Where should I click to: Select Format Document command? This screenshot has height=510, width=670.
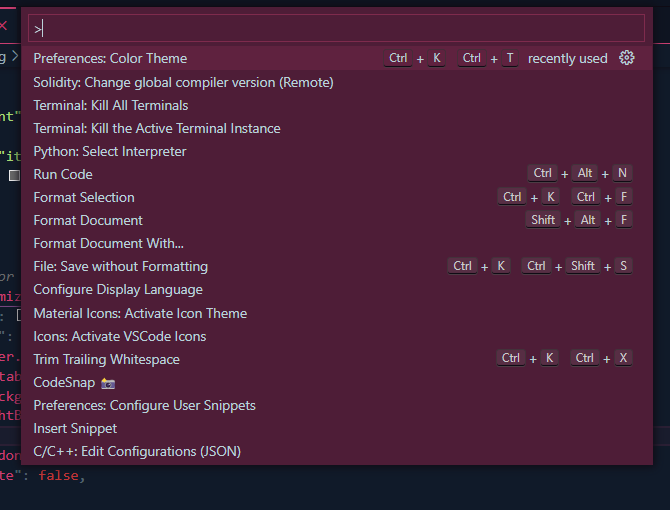pos(336,220)
